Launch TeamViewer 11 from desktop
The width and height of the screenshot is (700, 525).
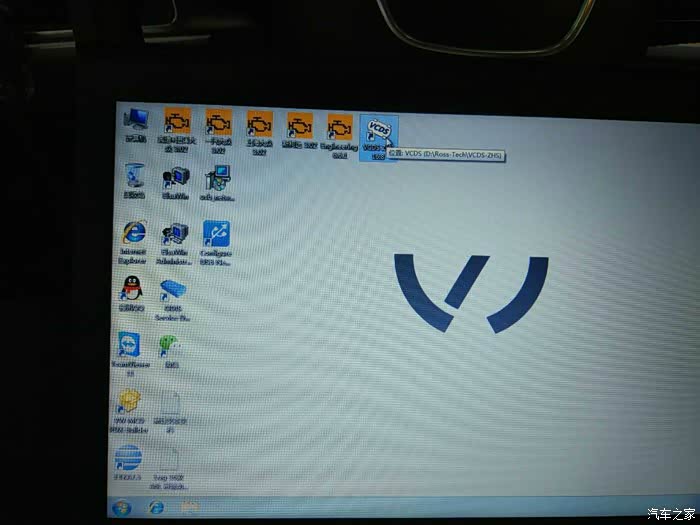(x=129, y=354)
